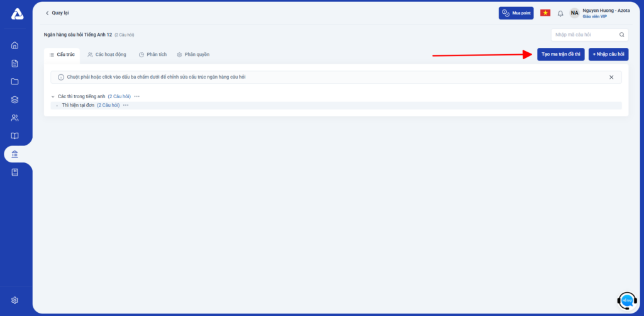The height and width of the screenshot is (316, 644).
Task: Click the "+ Nhập câu hỏi" button
Action: (608, 55)
